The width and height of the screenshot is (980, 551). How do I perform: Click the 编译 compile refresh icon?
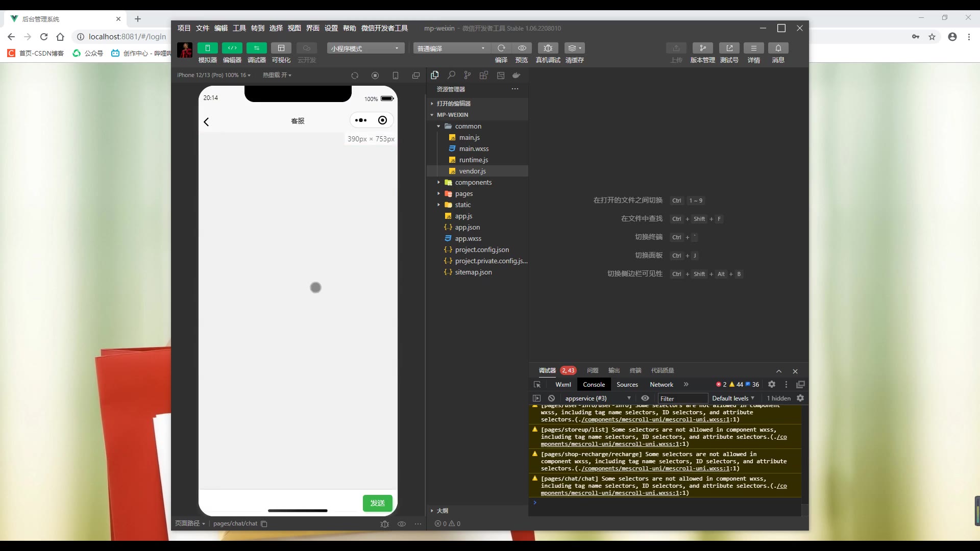(501, 48)
